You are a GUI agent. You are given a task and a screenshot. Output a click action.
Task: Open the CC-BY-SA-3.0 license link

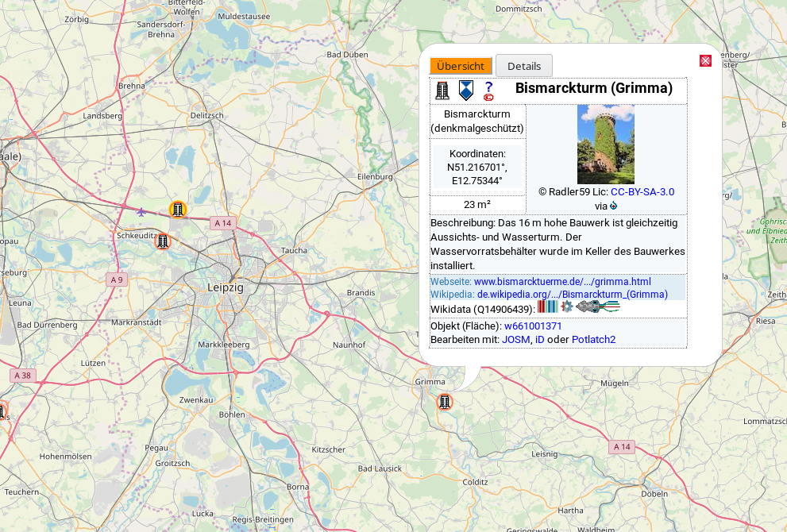tap(642, 191)
